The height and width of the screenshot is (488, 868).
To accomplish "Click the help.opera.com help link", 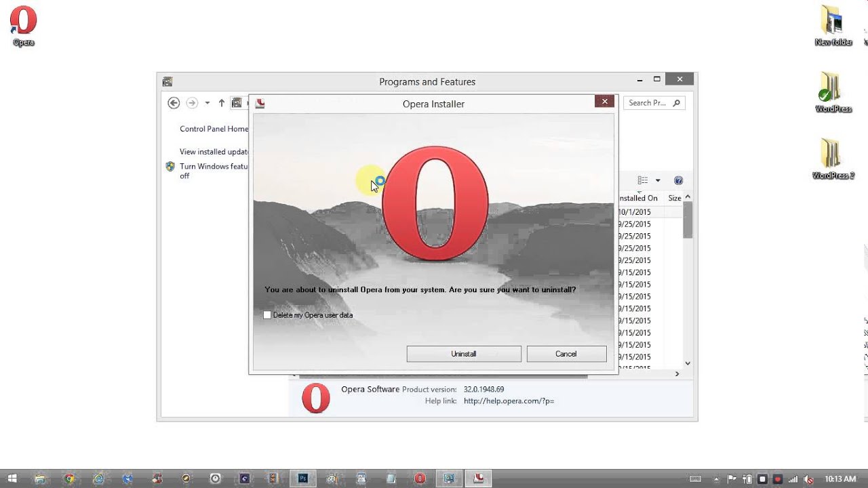I will tap(509, 401).
